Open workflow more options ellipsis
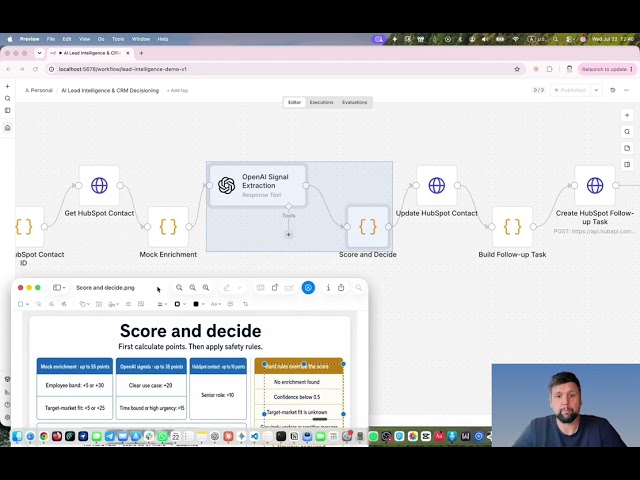The width and height of the screenshot is (640, 480). 627,90
